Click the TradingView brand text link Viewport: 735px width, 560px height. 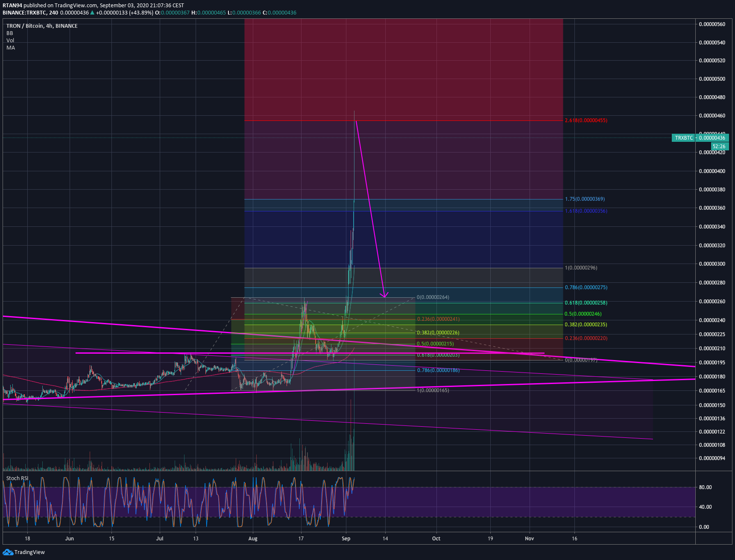(x=29, y=552)
